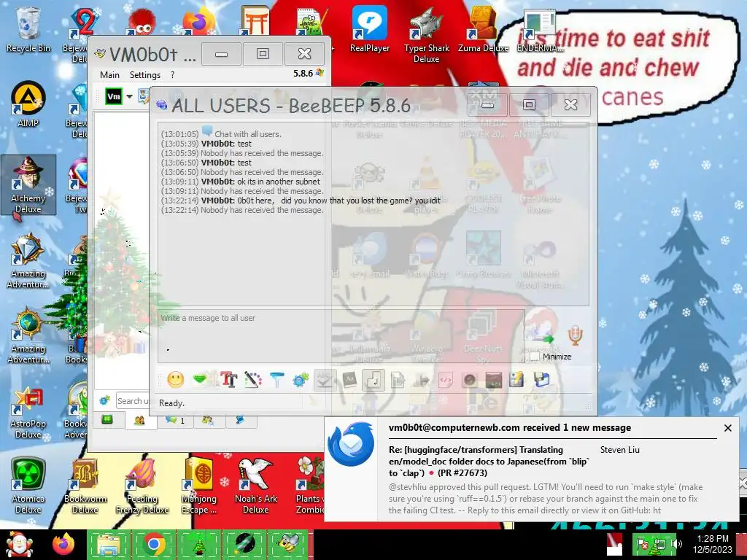Screen dimensions: 747x560
Task: Open Firefox from the taskbar
Action: 63,544
